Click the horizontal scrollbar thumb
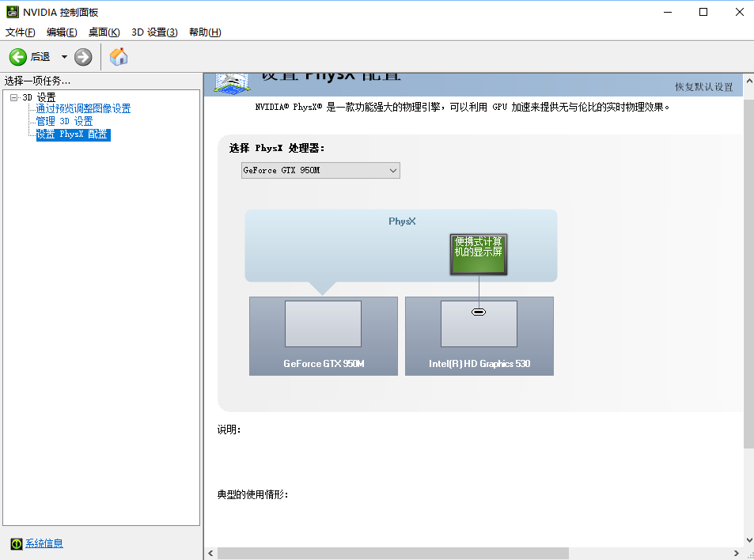 tap(393, 553)
